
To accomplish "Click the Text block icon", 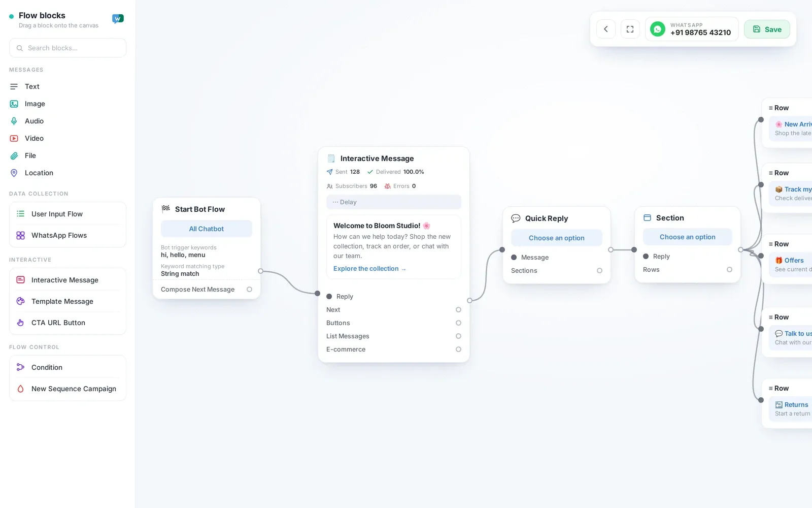I will pyautogui.click(x=14, y=86).
